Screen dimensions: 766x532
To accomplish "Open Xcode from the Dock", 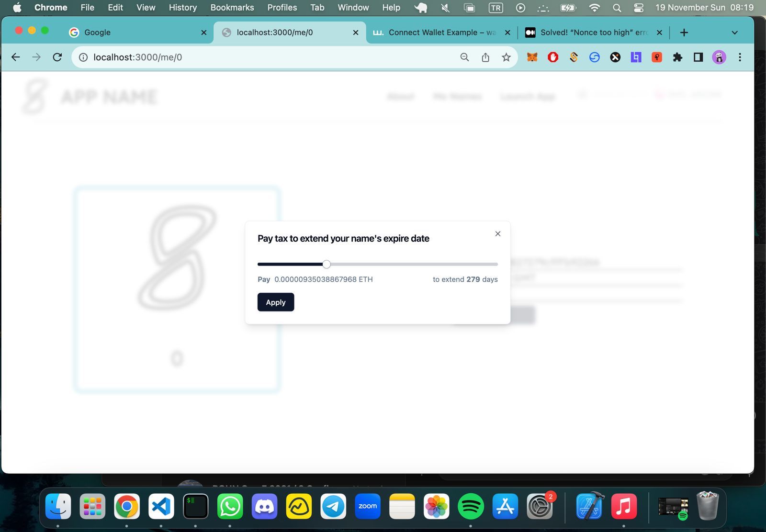I will pos(589,506).
